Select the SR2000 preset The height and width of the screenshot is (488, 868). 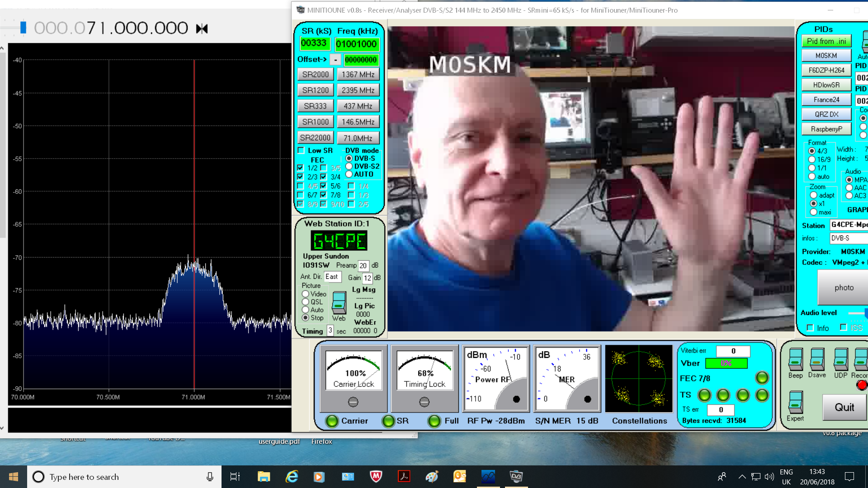tap(316, 75)
